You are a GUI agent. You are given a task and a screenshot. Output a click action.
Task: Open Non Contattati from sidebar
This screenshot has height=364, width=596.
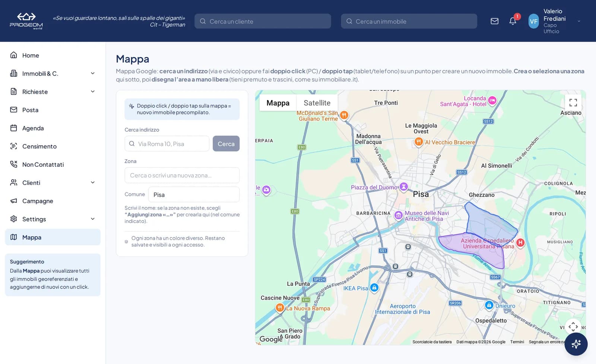(53, 165)
